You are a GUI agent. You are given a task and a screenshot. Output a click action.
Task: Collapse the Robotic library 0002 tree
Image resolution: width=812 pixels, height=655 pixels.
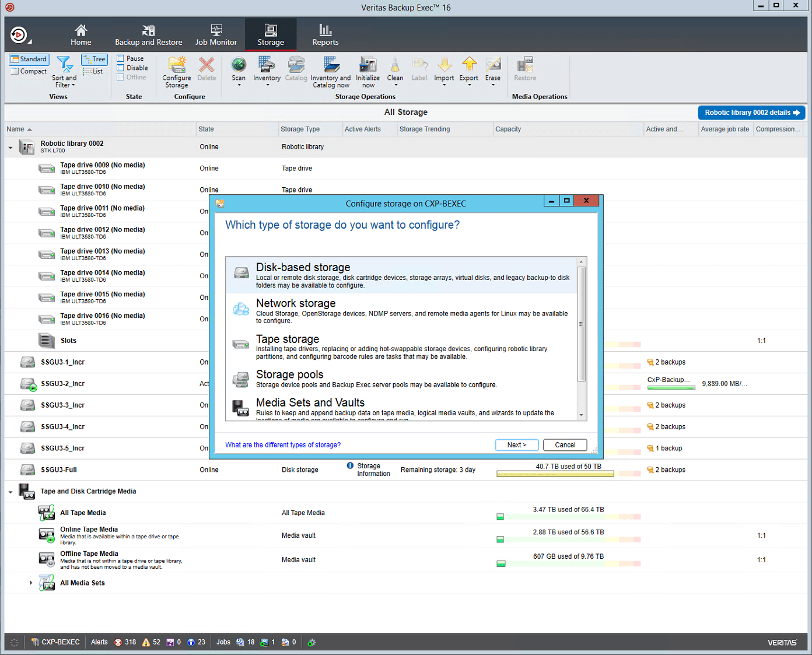click(x=10, y=147)
